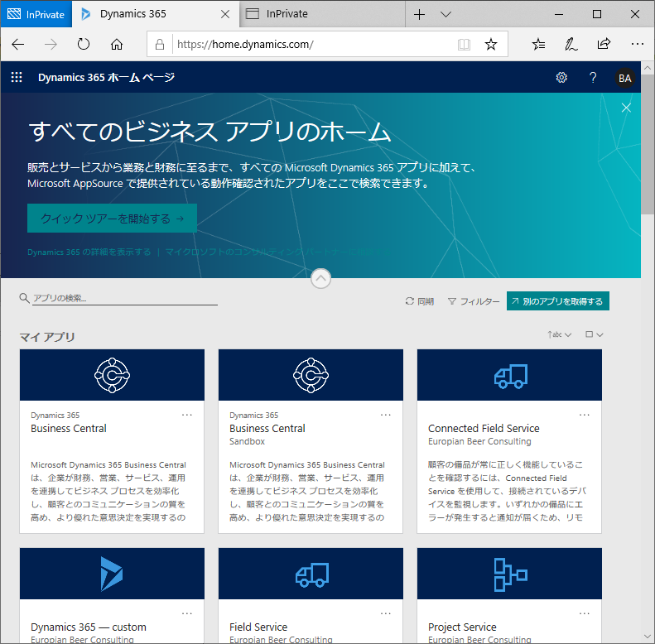Click Dynamics 365 ホーム ページ header title
The width and height of the screenshot is (655, 644).
(107, 78)
